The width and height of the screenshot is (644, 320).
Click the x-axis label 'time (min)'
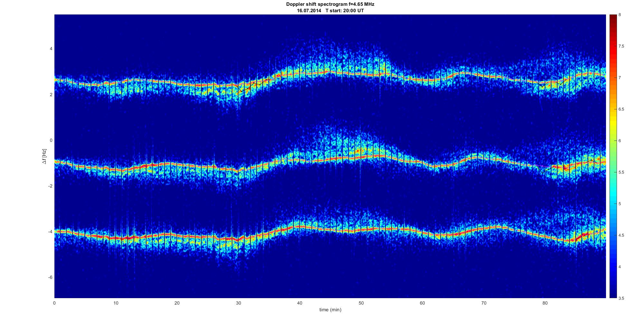[x=330, y=310]
